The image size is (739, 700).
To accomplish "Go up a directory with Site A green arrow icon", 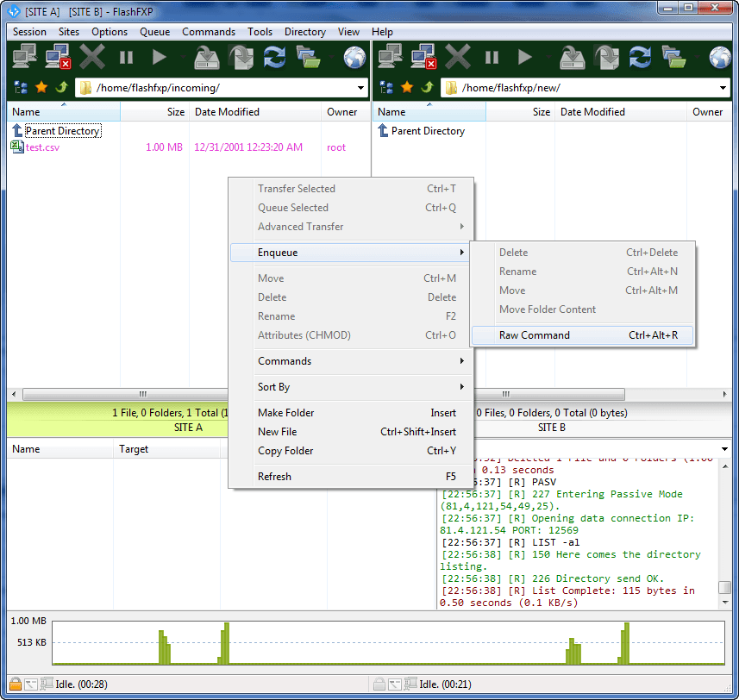I will (x=62, y=87).
